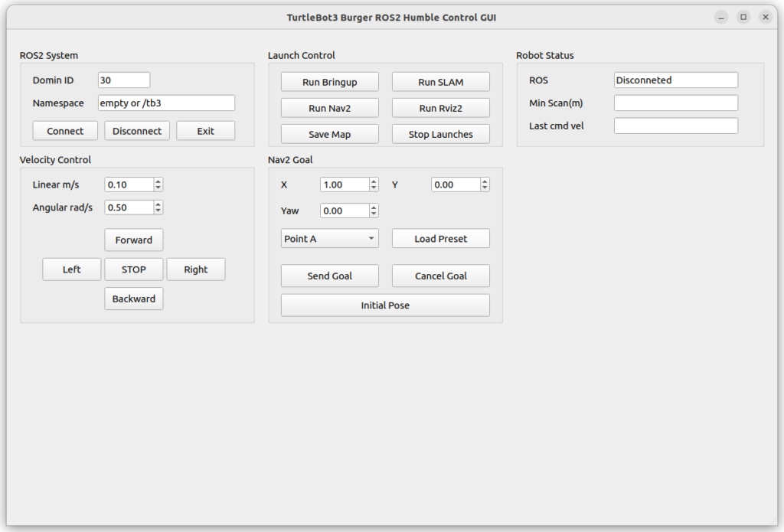Decrease Linear m/s with down arrow
This screenshot has height=532, width=784.
click(x=158, y=188)
